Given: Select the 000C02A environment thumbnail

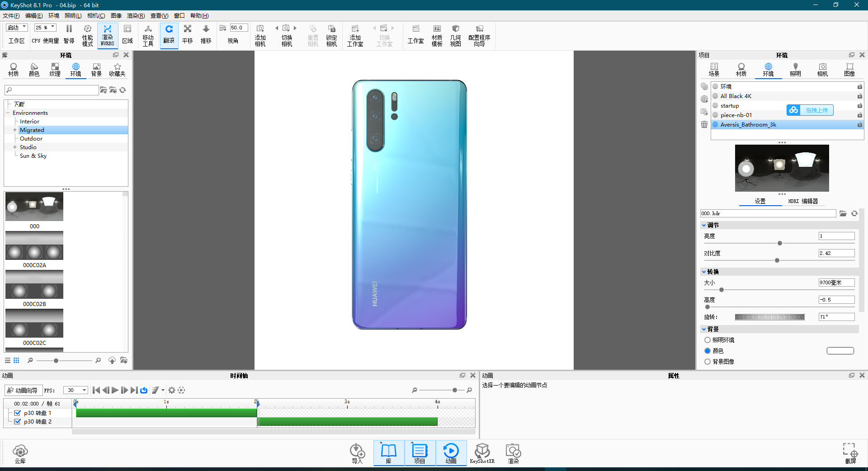Looking at the screenshot, I should (34, 245).
